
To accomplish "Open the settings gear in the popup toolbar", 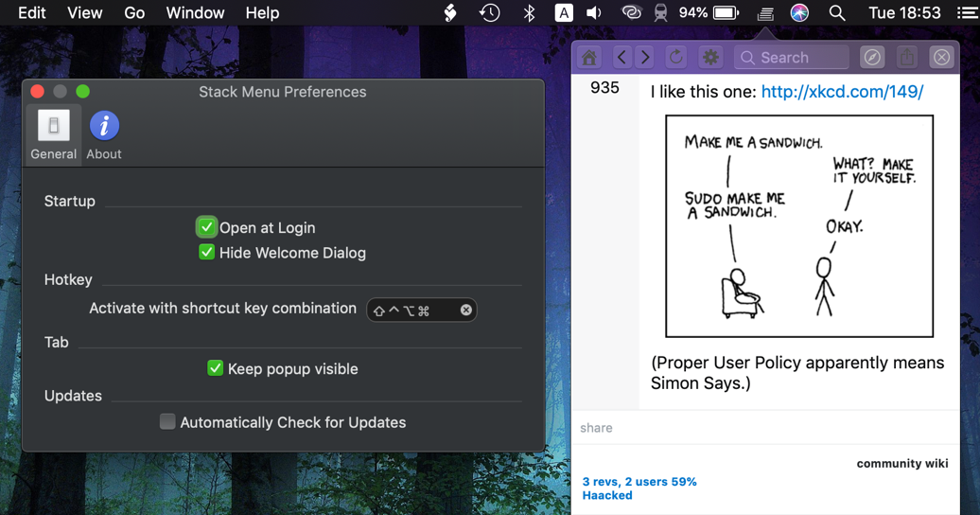I will point(710,58).
